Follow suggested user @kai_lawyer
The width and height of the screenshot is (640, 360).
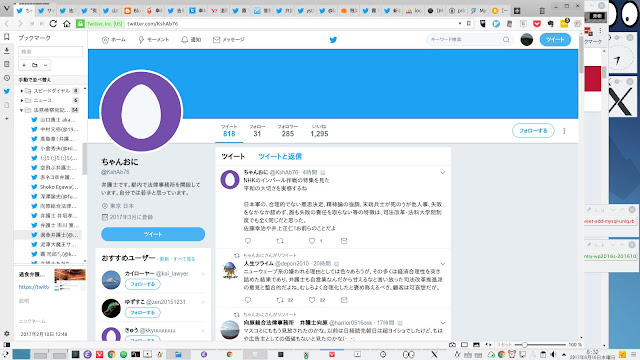(x=142, y=284)
